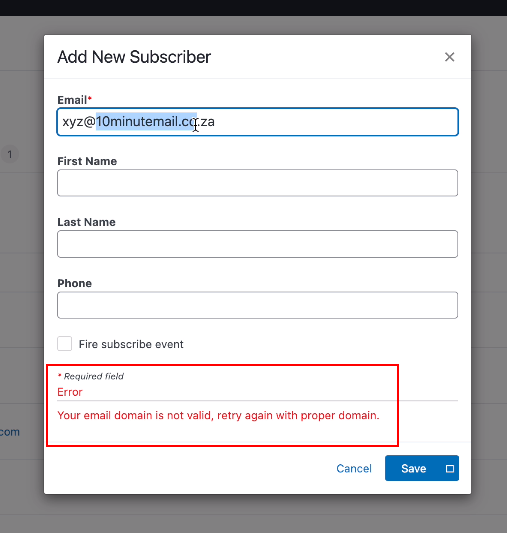Click the Fire subscribe event label
The image size is (507, 533).
pyautogui.click(x=131, y=344)
